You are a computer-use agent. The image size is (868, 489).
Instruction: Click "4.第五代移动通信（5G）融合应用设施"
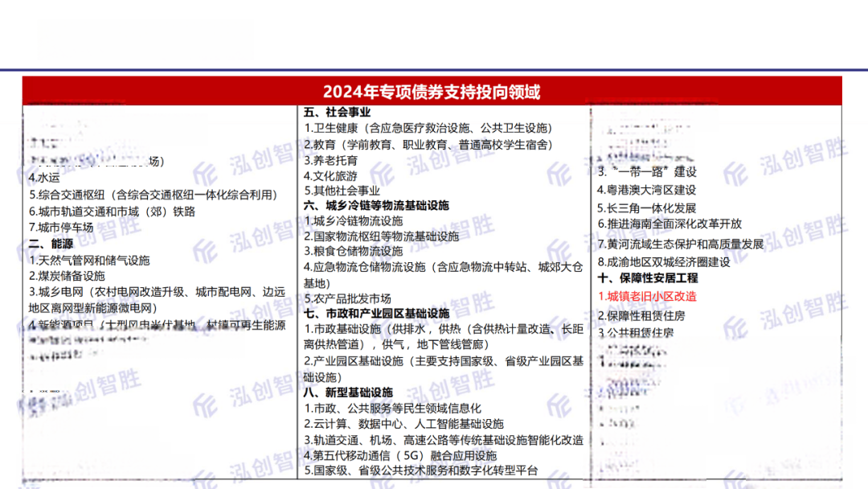400,455
